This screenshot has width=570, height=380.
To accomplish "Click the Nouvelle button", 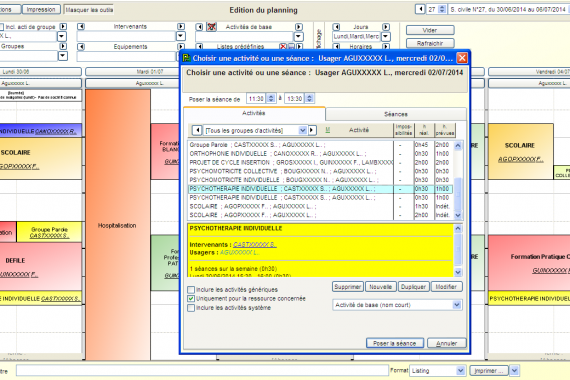I will [381, 287].
